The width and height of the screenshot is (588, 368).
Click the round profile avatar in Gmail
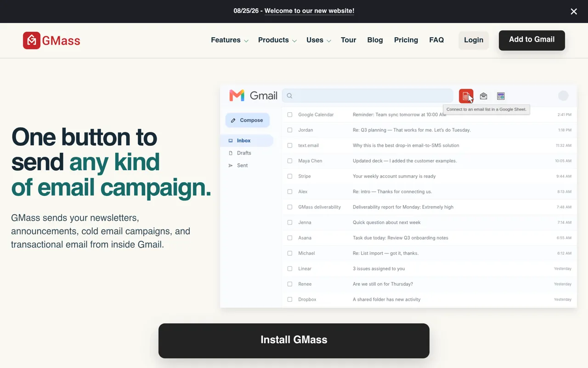[563, 96]
